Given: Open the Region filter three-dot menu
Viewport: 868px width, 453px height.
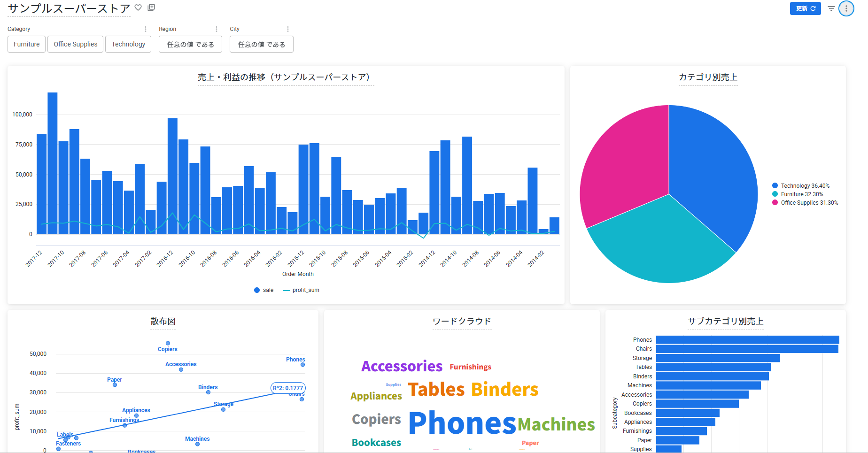Looking at the screenshot, I should (217, 29).
